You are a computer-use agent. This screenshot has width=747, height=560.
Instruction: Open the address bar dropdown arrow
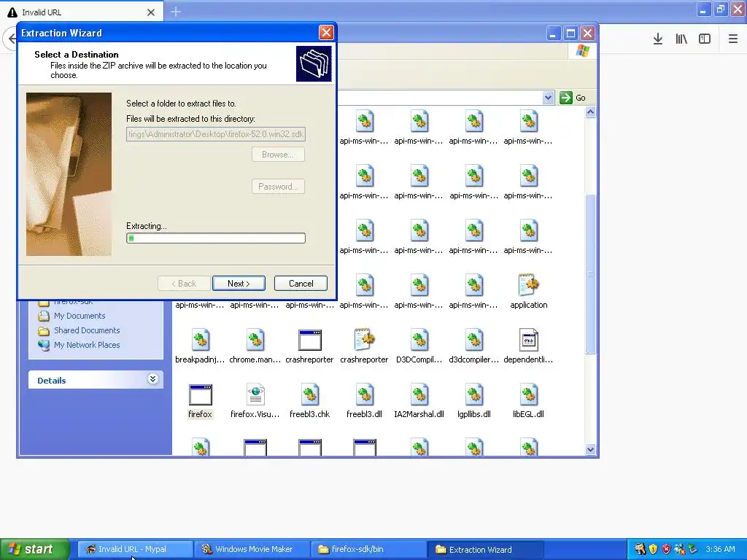click(548, 98)
